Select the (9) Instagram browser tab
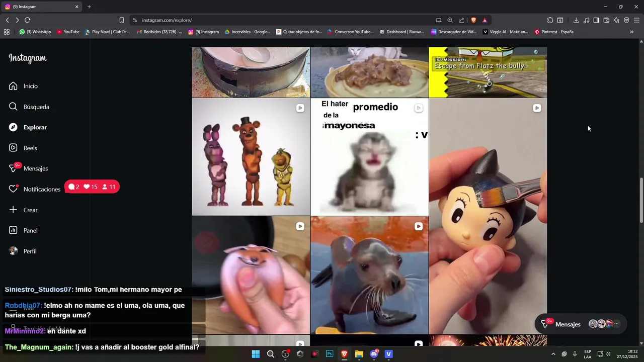 [x=40, y=7]
